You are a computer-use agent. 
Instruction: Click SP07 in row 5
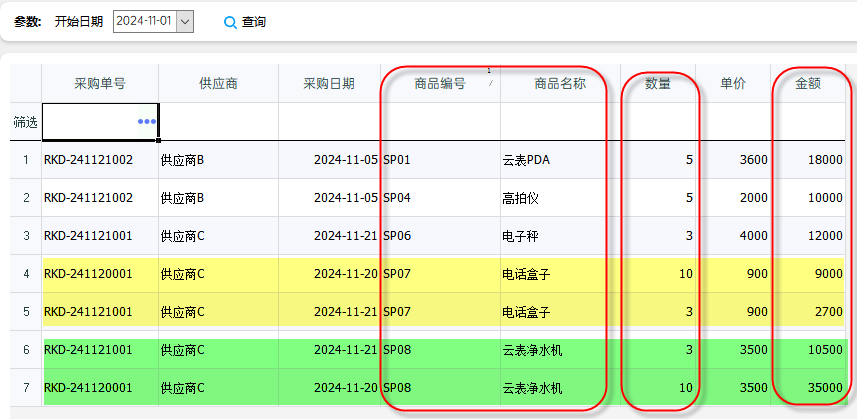point(397,312)
